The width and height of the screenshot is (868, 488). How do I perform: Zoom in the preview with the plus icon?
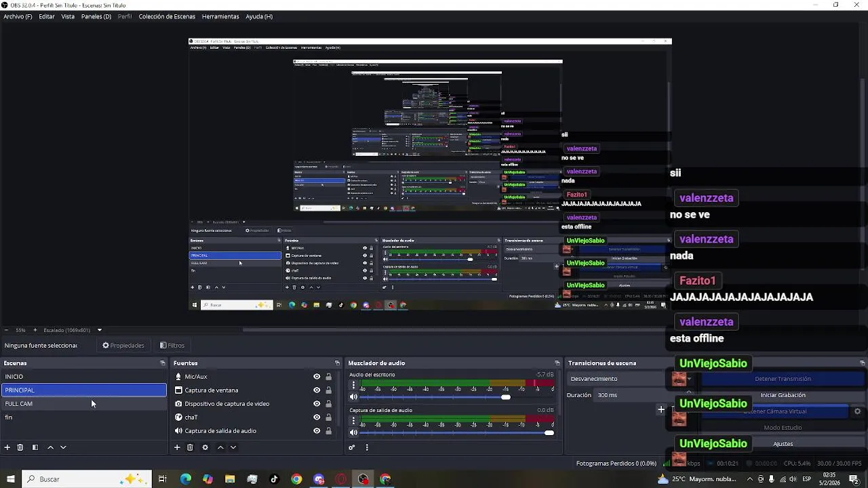coord(35,330)
